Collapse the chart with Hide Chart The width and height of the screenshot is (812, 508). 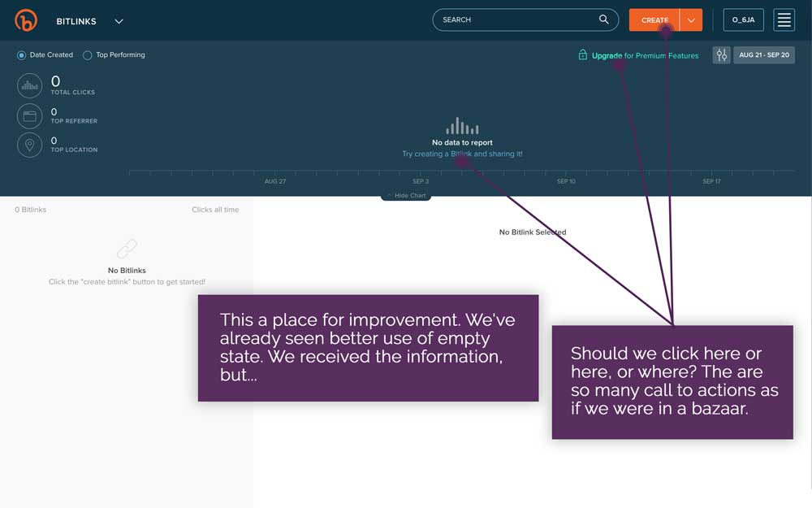click(x=406, y=195)
